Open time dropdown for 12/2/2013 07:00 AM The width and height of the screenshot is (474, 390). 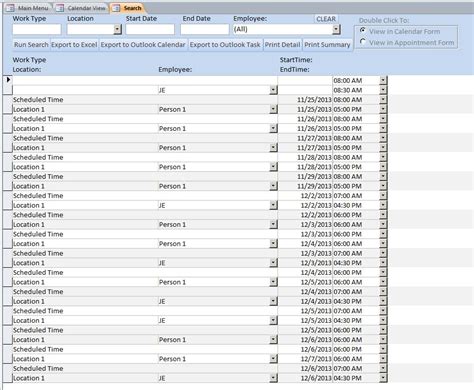point(383,195)
